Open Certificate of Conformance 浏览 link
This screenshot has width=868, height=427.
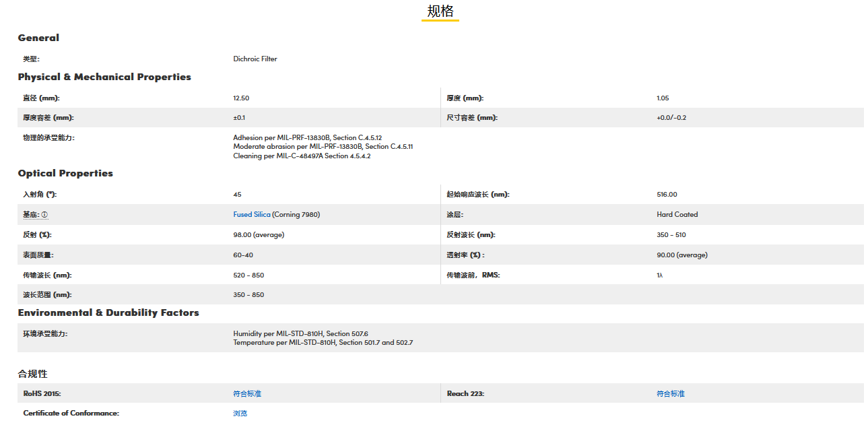coord(240,413)
